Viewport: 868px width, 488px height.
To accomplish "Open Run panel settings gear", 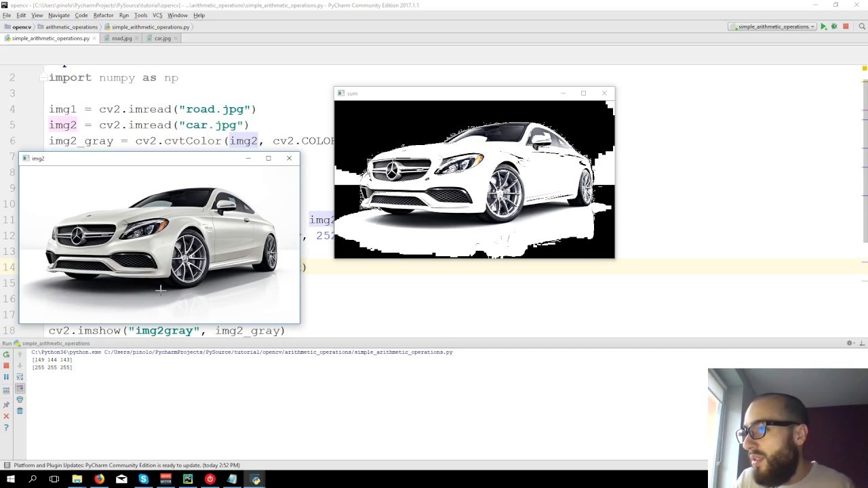I will coord(850,343).
